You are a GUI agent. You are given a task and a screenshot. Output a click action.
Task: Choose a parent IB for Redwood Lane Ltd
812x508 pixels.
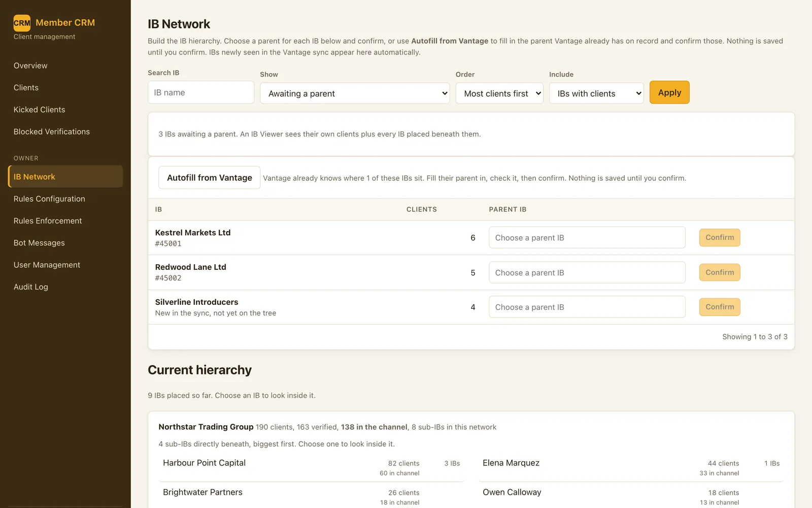point(587,273)
